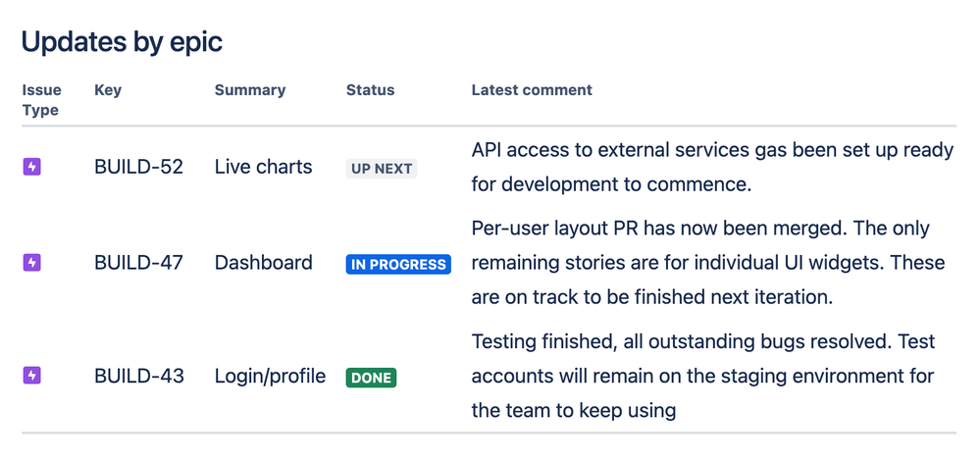980x461 pixels.
Task: Click the epic icon for BUILD-52
Action: click(x=32, y=168)
